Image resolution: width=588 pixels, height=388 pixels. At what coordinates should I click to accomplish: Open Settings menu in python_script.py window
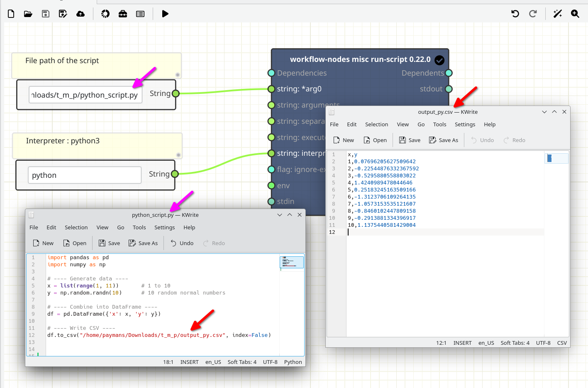point(165,227)
